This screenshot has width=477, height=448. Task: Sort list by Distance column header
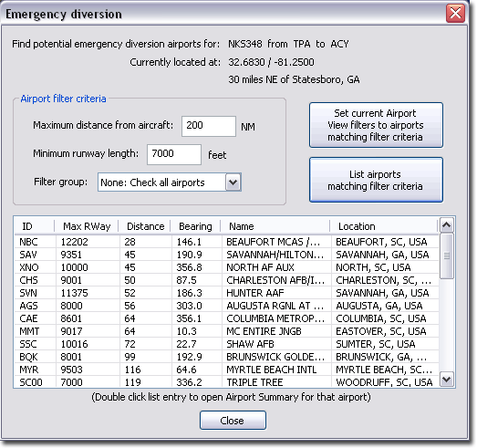click(x=145, y=226)
